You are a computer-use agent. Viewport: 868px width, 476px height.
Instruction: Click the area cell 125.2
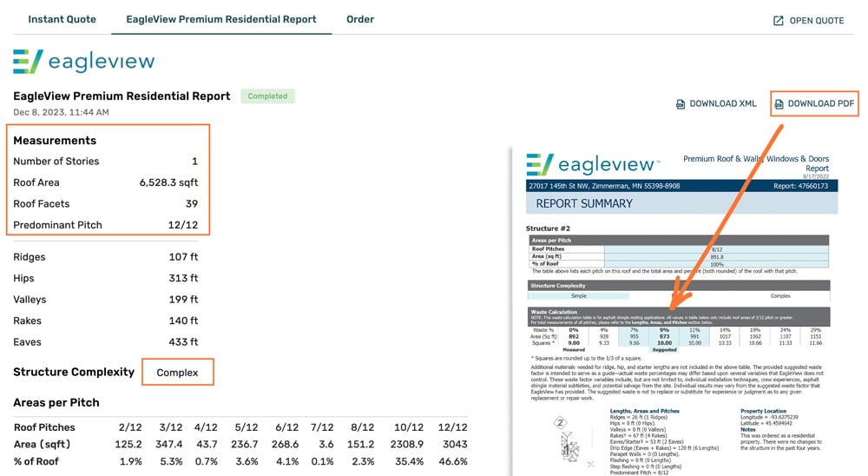pyautogui.click(x=128, y=445)
